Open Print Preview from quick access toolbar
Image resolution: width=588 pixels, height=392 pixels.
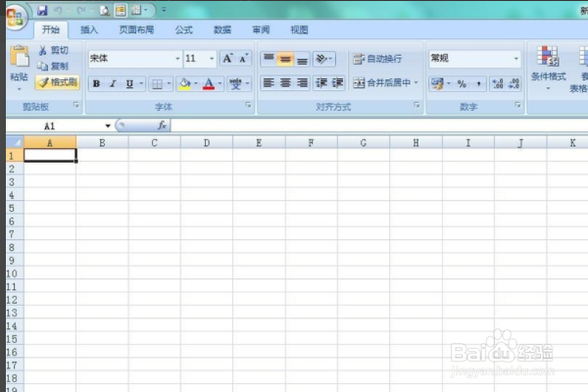[105, 11]
